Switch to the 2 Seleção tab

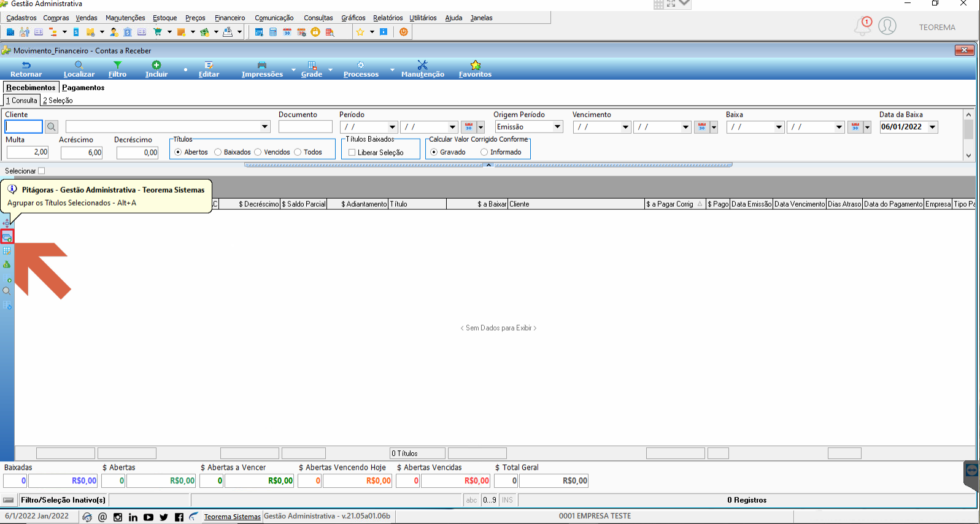pyautogui.click(x=58, y=101)
